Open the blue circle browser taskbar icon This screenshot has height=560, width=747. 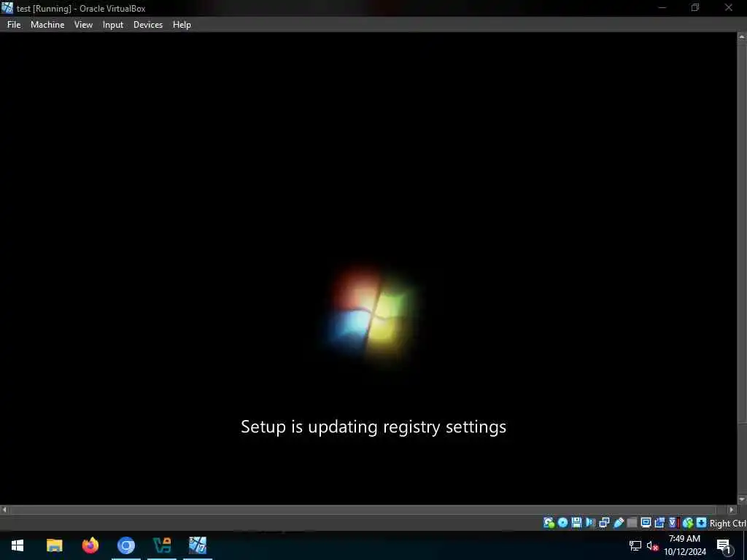click(x=125, y=545)
